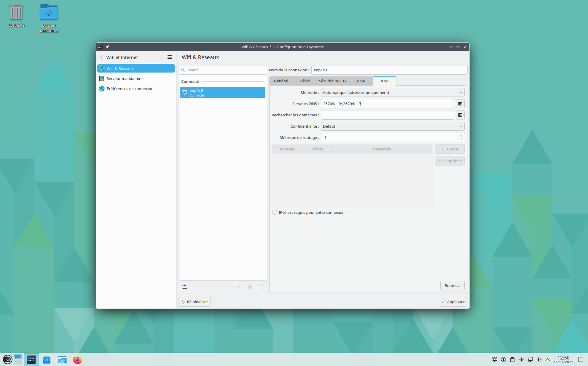Expand hidden system tray icons arrow
This screenshot has height=366, width=588.
pyautogui.click(x=547, y=359)
